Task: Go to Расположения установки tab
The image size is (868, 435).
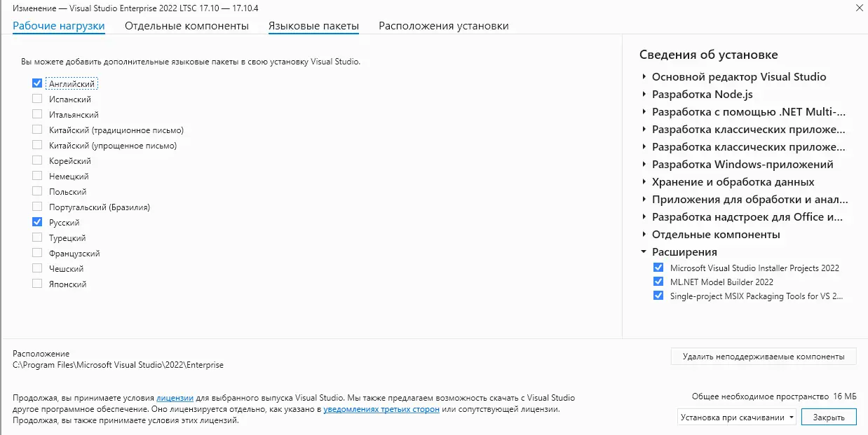Action: [x=444, y=26]
